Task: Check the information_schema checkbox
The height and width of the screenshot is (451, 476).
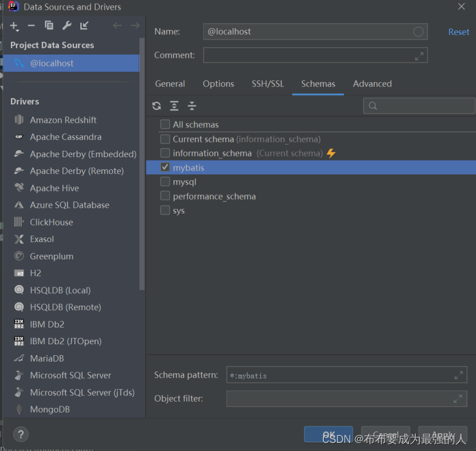Action: (165, 153)
